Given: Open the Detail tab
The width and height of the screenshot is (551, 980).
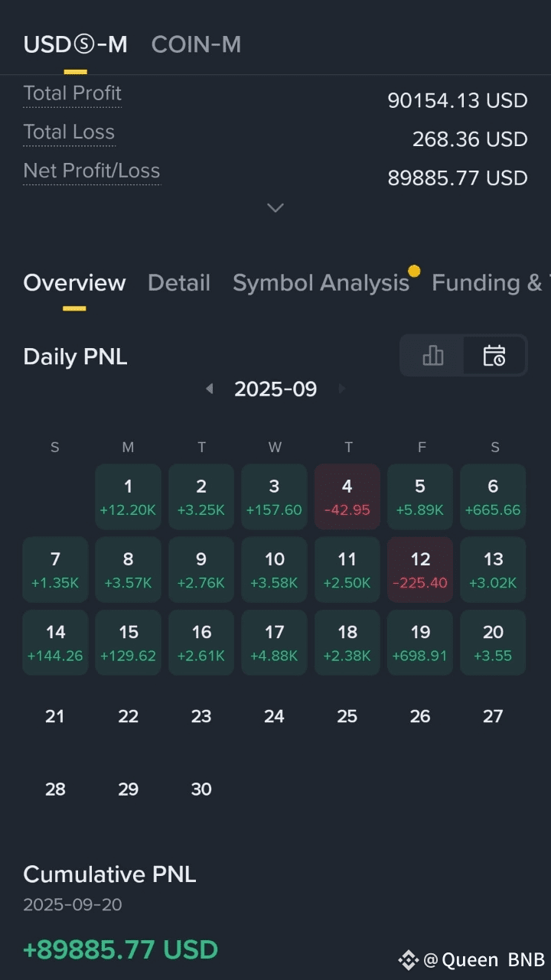Looking at the screenshot, I should click(179, 283).
